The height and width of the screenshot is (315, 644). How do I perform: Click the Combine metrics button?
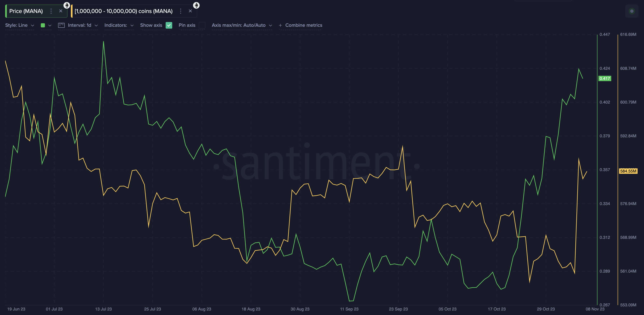coord(303,25)
